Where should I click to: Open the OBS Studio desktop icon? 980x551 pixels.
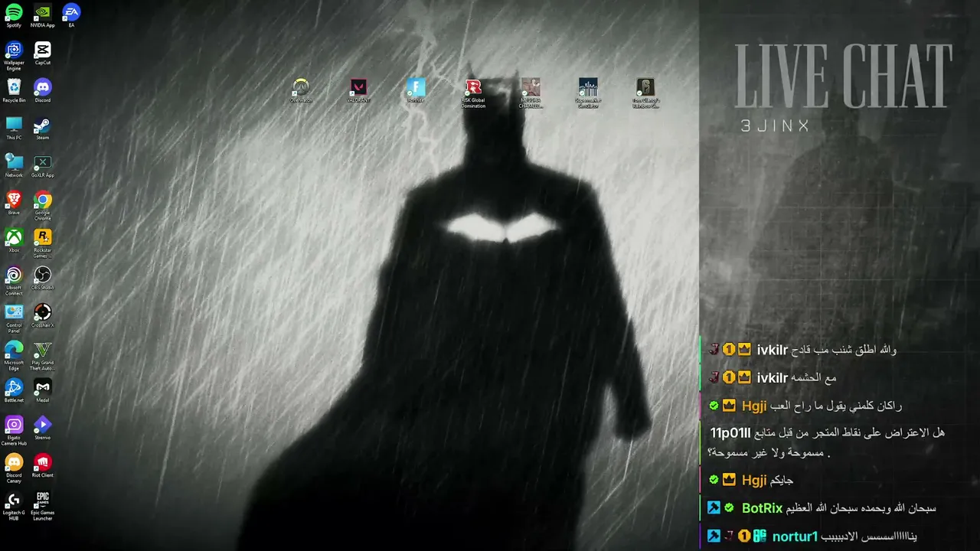(43, 278)
